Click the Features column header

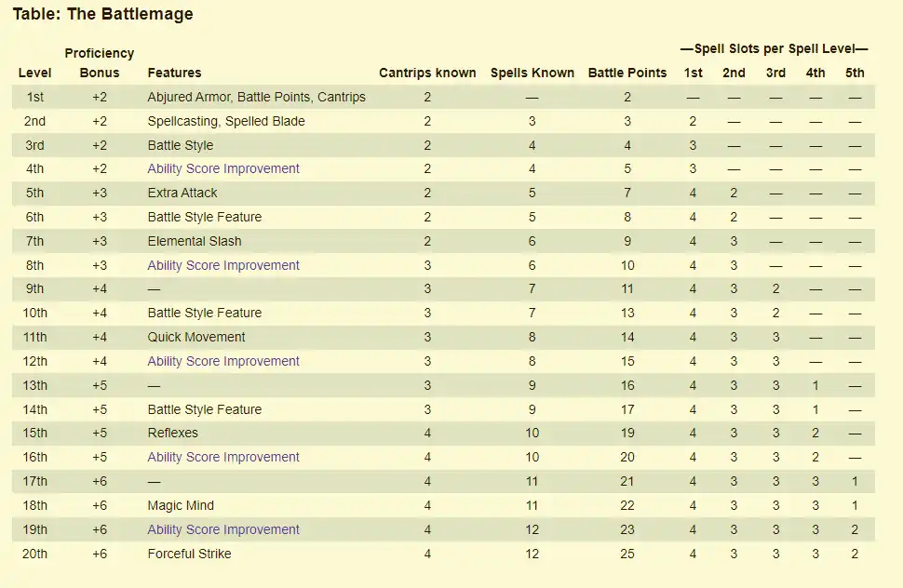pyautogui.click(x=174, y=73)
